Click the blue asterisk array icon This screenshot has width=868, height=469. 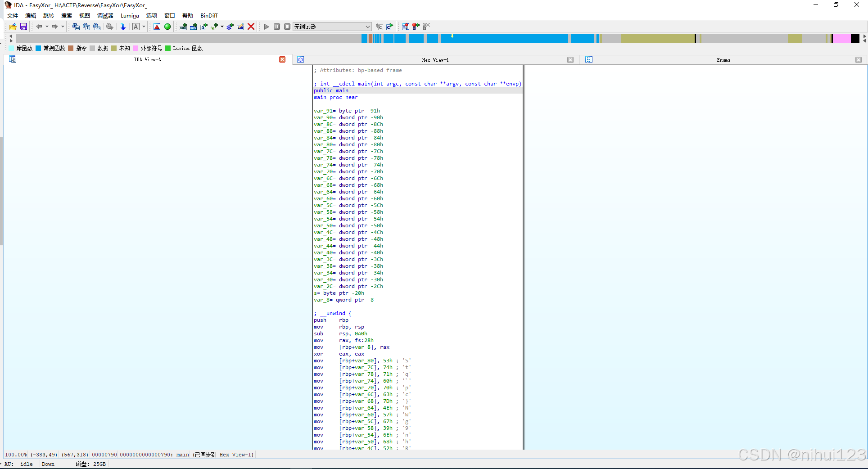(230, 27)
